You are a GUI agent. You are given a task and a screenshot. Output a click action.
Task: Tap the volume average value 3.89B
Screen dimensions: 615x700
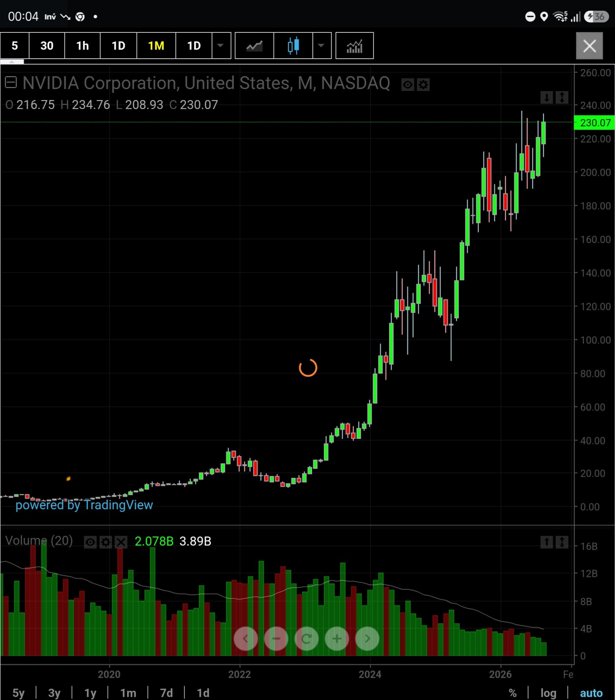[195, 541]
